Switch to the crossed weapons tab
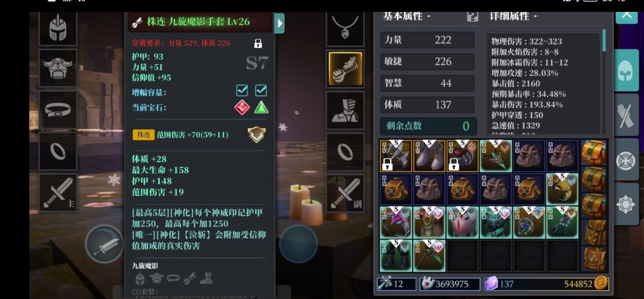The height and width of the screenshot is (299, 644). tap(626, 116)
